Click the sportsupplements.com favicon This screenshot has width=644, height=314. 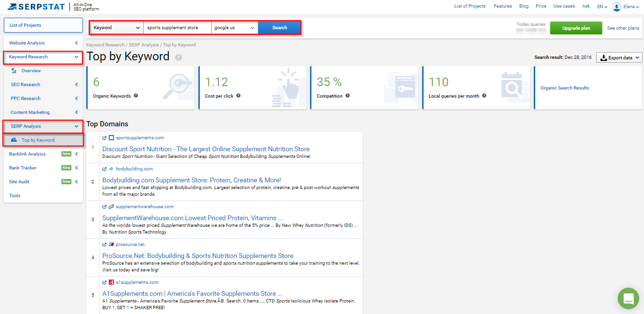(x=111, y=138)
